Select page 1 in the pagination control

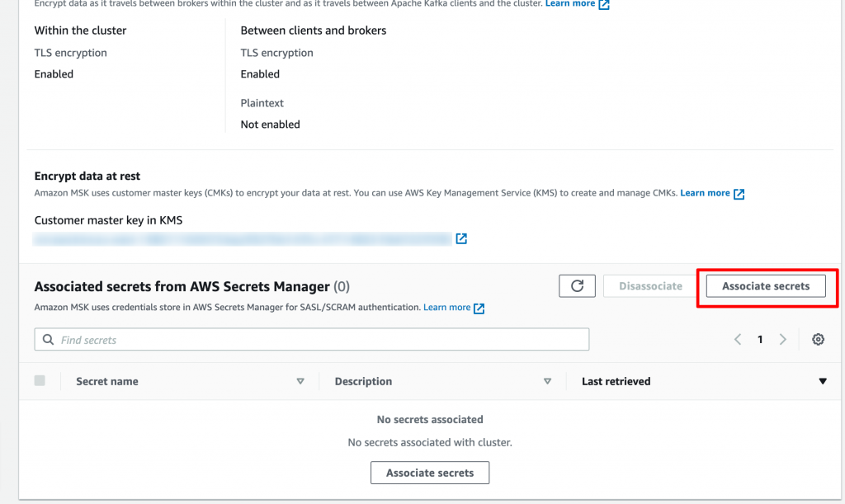click(x=760, y=339)
